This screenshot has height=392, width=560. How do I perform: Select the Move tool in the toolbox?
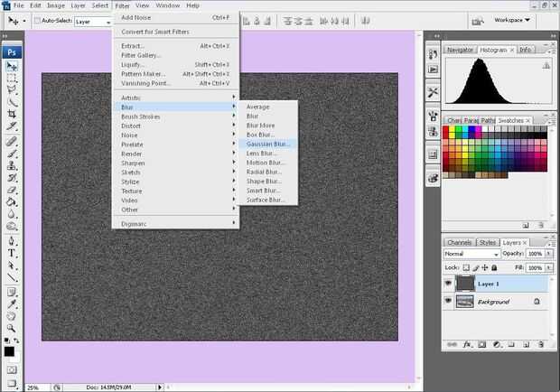tap(12, 67)
